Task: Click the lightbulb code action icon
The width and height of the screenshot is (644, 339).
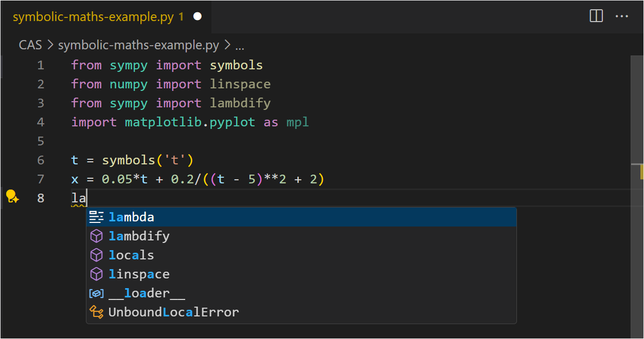Action: click(x=12, y=197)
